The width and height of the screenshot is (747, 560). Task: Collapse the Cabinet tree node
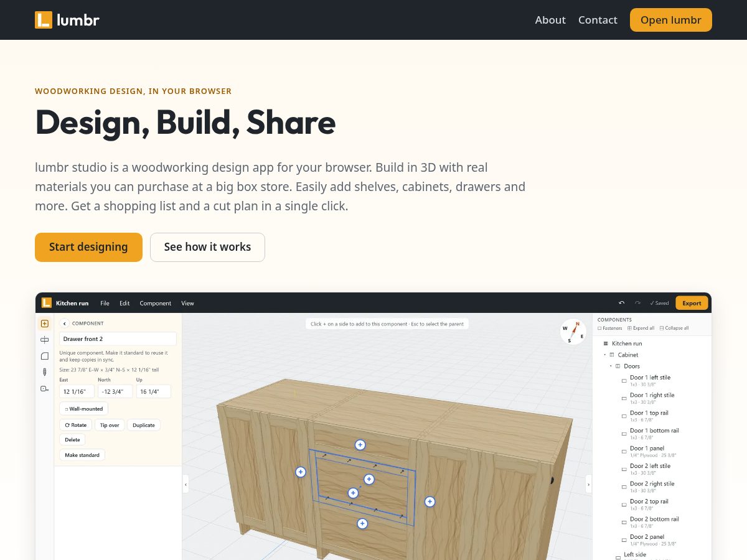(x=604, y=355)
